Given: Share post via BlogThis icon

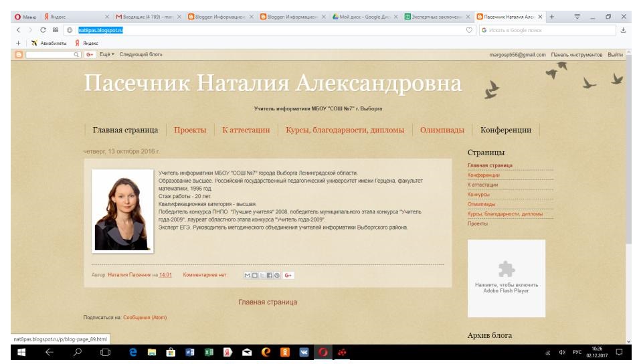Looking at the screenshot, I should pyautogui.click(x=255, y=276).
